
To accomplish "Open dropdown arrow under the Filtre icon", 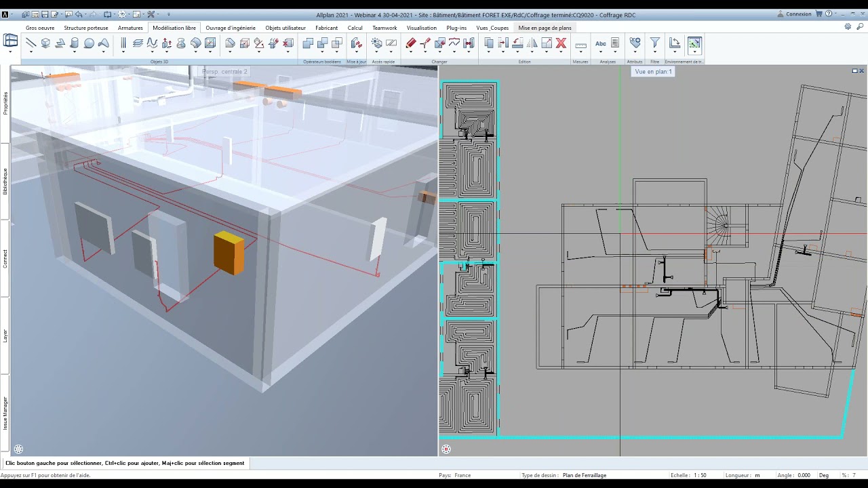I will click(x=655, y=52).
